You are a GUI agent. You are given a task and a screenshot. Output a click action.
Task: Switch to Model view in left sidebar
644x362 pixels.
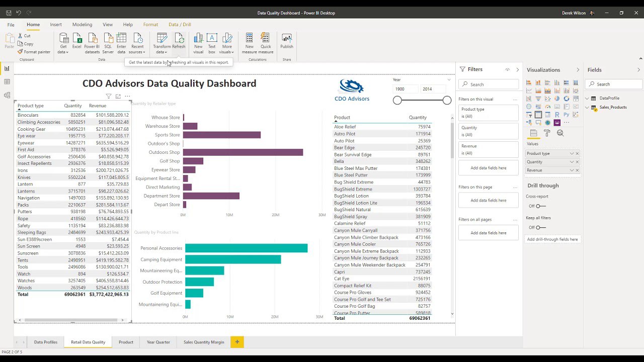click(7, 95)
